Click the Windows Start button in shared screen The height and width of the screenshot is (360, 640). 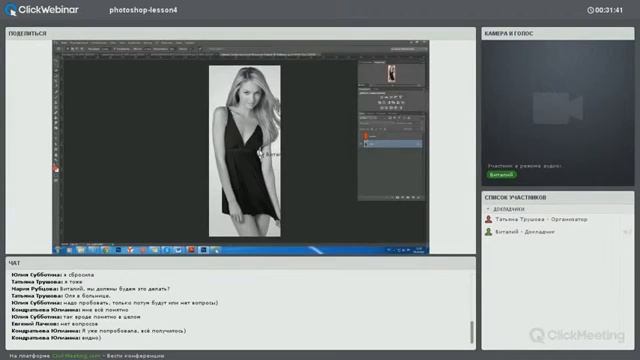(57, 250)
